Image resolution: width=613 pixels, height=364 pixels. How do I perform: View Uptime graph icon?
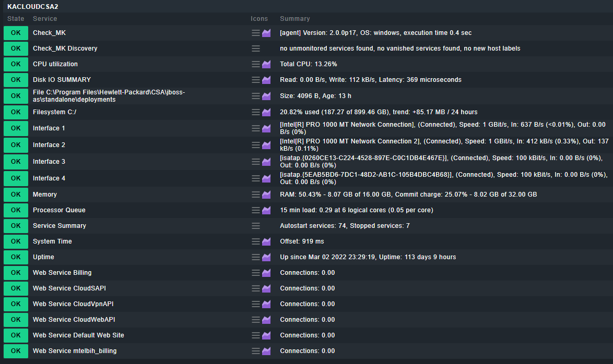pyautogui.click(x=266, y=258)
